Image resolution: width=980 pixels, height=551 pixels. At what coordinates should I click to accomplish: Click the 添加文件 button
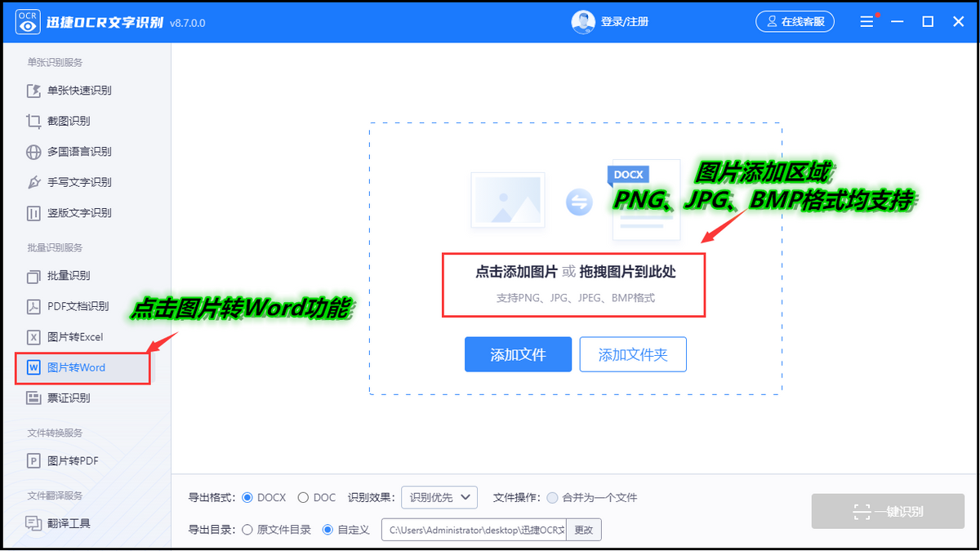[518, 354]
